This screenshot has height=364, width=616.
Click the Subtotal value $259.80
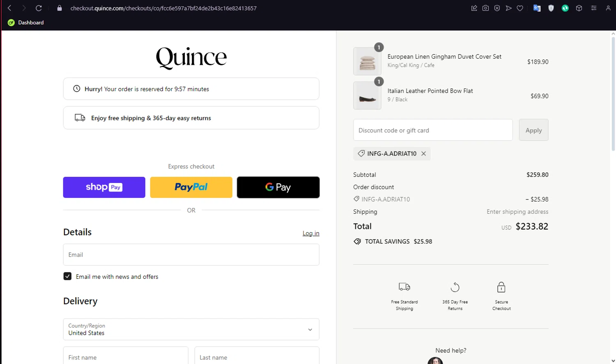(538, 174)
